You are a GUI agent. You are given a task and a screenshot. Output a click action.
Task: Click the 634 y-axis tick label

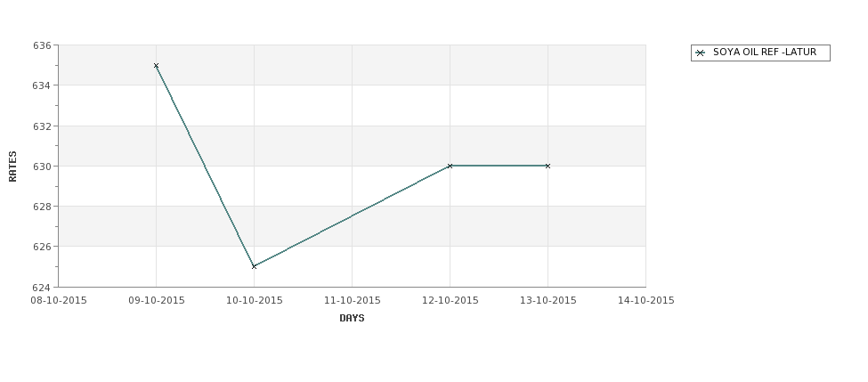click(x=42, y=85)
